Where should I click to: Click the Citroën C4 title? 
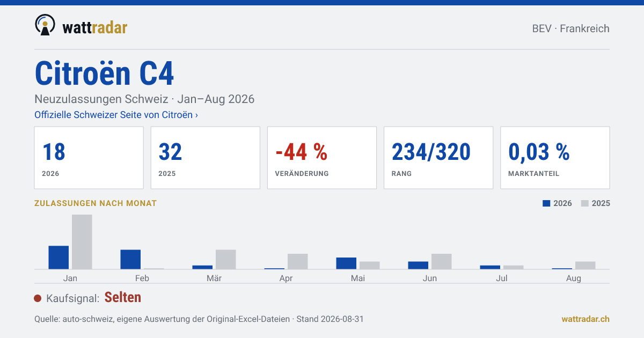104,73
